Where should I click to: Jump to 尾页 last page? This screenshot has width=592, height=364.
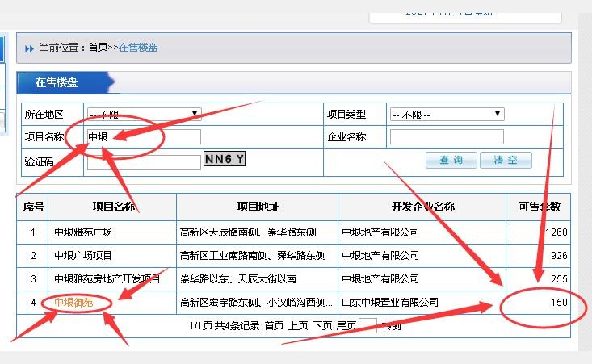pyautogui.click(x=346, y=326)
